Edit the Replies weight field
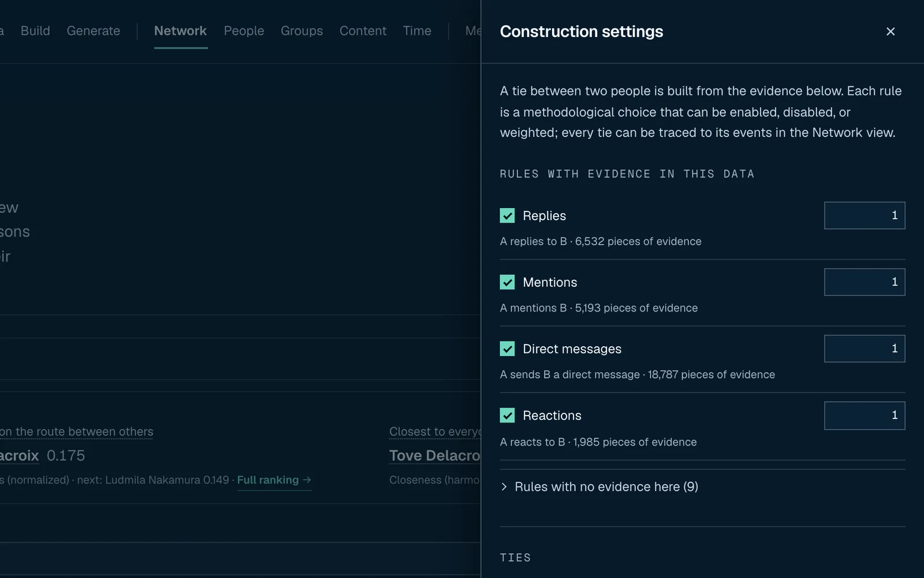 [864, 216]
